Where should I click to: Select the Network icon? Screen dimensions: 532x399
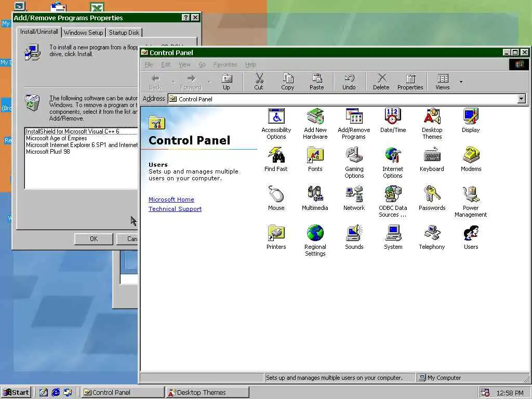[x=354, y=198]
